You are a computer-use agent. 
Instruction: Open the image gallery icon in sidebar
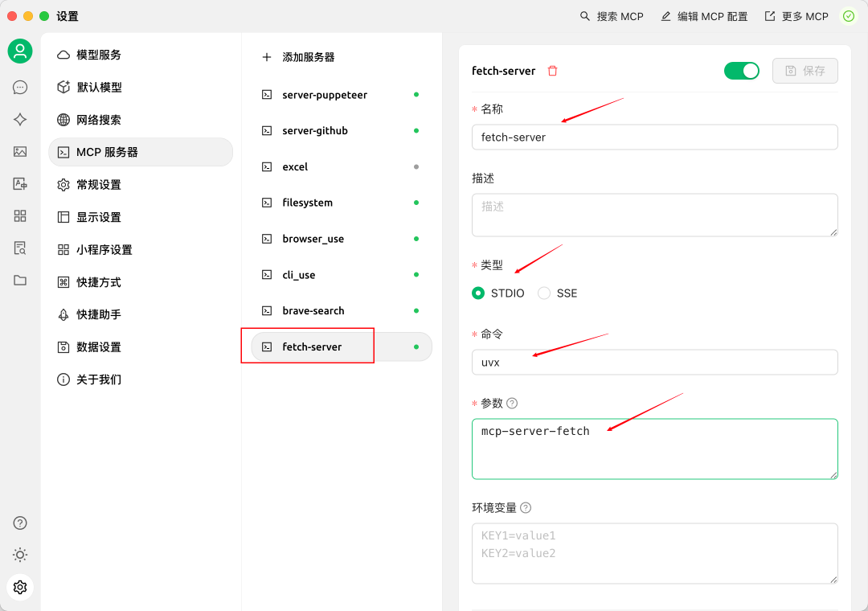pos(19,151)
